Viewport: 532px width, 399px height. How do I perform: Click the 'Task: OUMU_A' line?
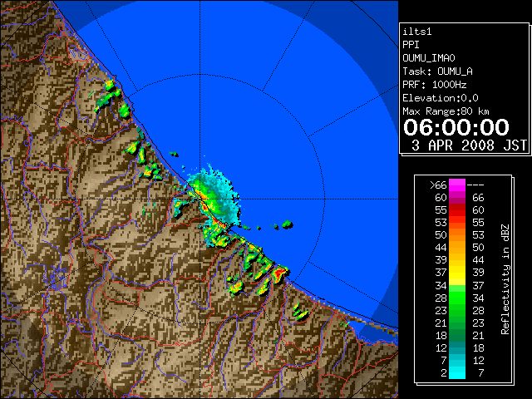[437, 71]
